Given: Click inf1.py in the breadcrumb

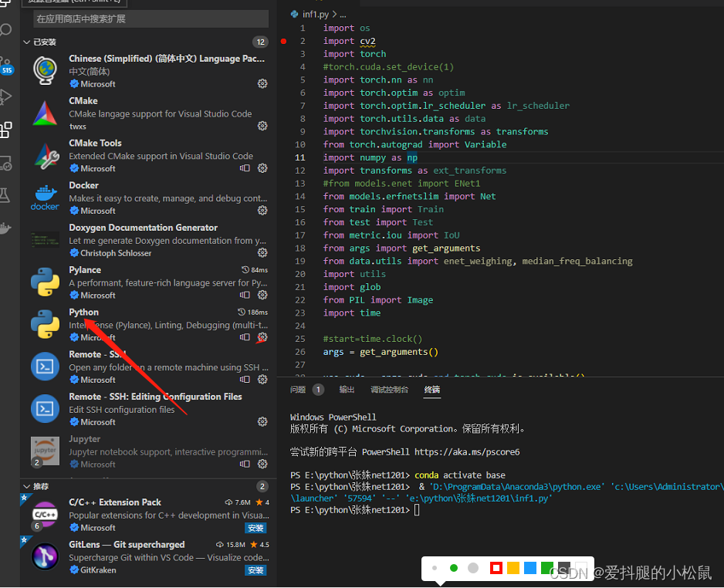Looking at the screenshot, I should coord(316,15).
